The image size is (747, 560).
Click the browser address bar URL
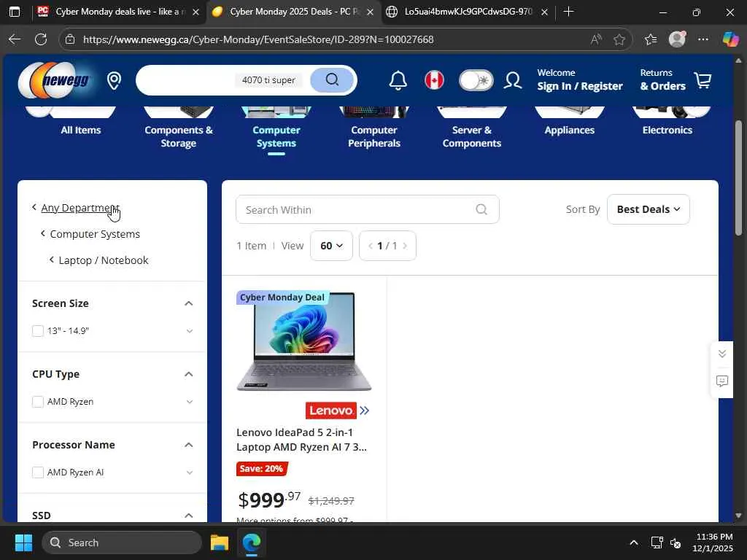258,39
